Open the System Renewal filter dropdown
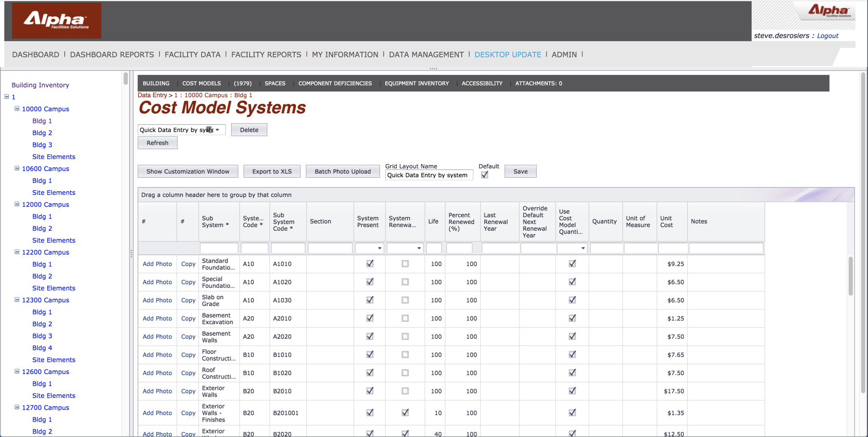The height and width of the screenshot is (437, 868). pyautogui.click(x=419, y=248)
